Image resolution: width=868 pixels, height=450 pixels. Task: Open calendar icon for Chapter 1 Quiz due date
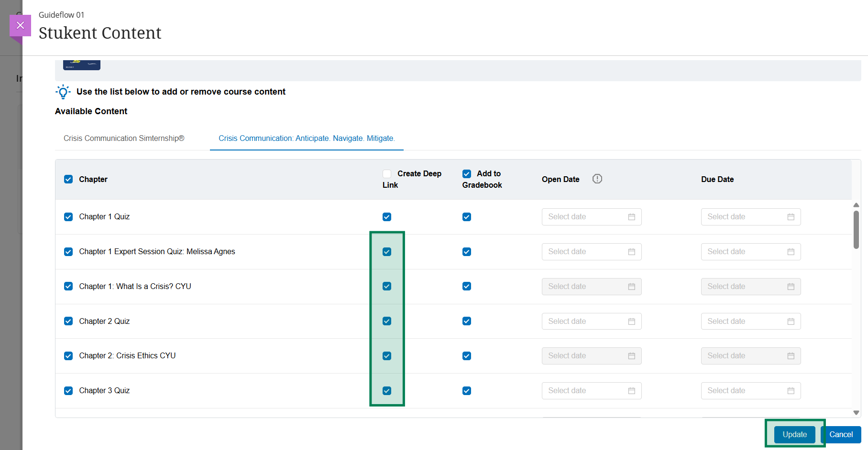791,217
